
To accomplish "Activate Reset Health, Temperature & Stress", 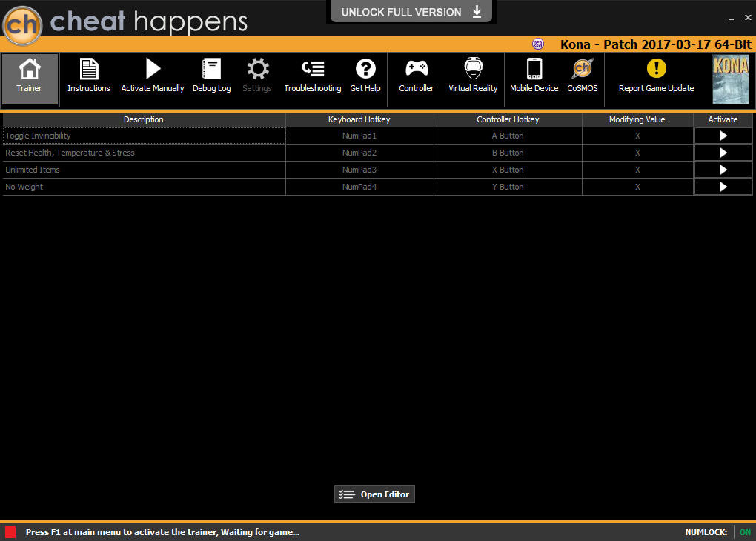I will 723,153.
